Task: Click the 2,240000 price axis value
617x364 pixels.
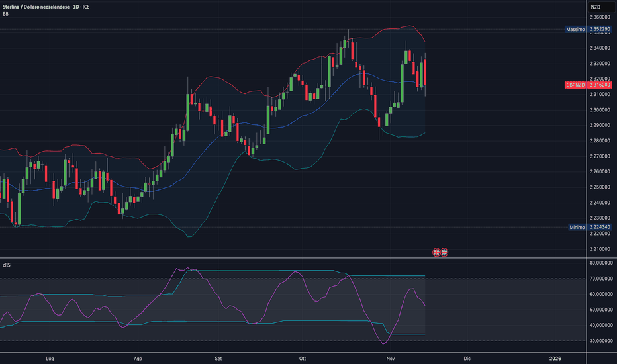Action: 600,203
